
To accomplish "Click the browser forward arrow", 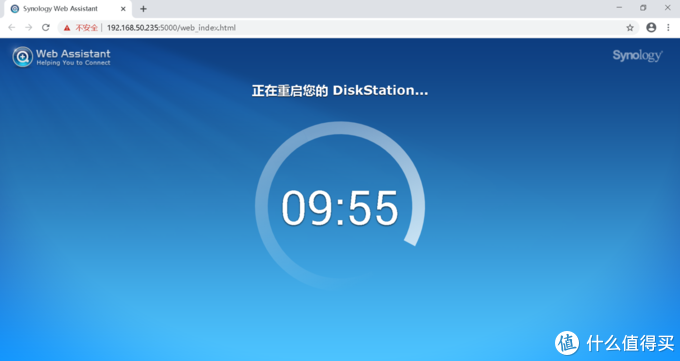I will click(x=29, y=28).
